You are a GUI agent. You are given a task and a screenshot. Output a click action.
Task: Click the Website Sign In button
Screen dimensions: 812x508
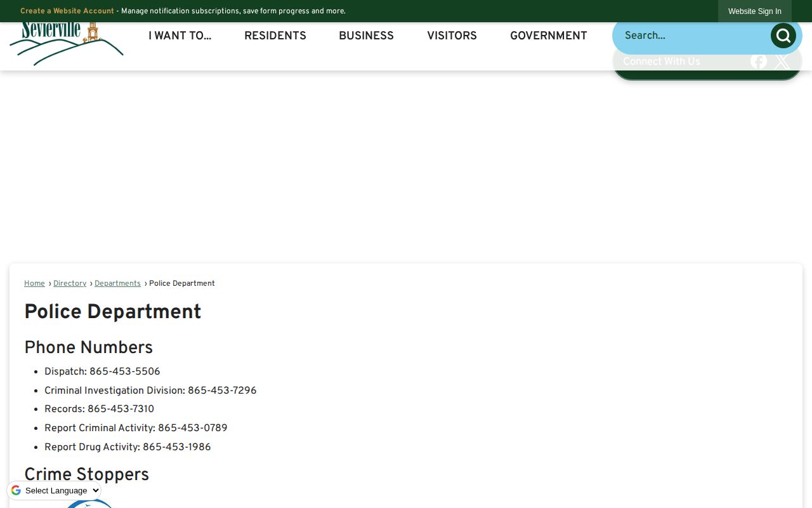click(x=755, y=11)
